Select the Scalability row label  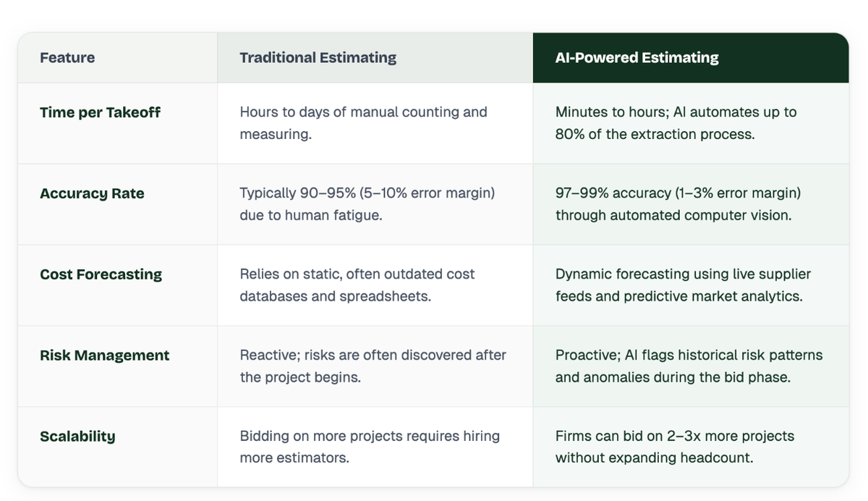[x=77, y=437]
